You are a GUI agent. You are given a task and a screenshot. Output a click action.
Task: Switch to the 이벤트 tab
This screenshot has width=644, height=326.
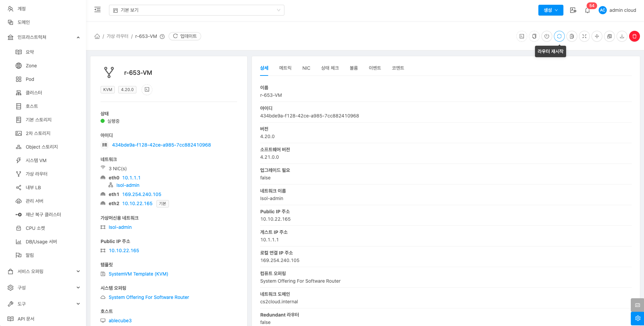[x=374, y=68]
